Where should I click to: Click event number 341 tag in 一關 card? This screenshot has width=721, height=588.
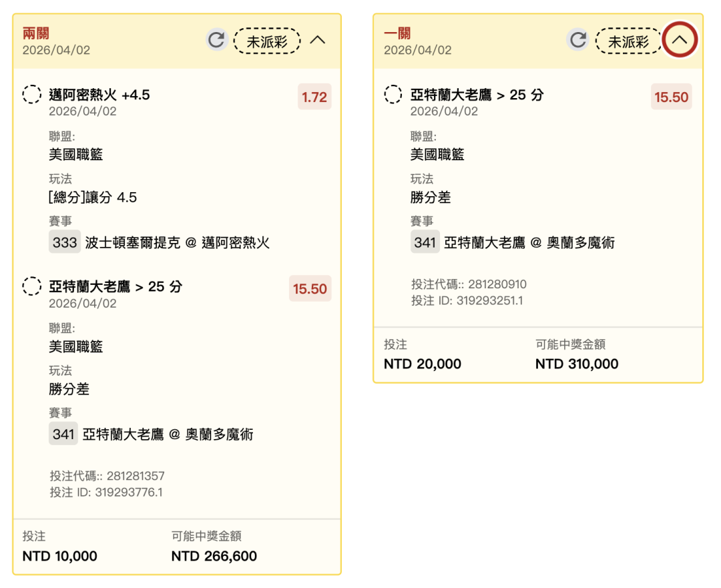coord(425,242)
